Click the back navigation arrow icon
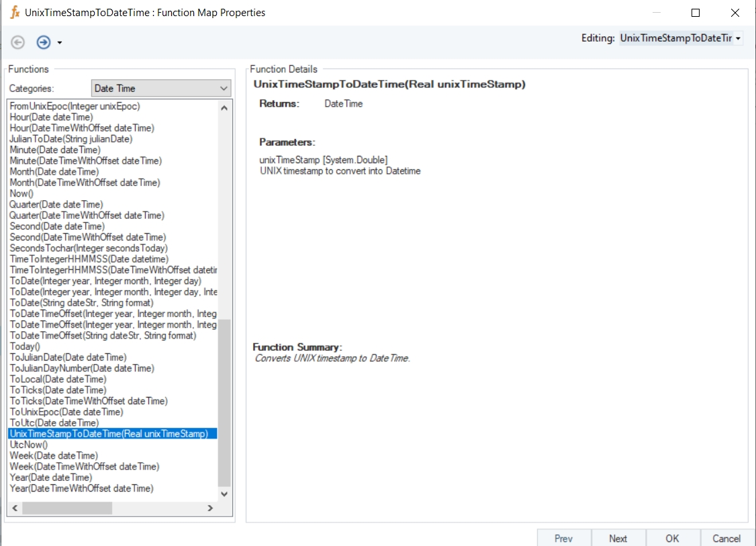Viewport: 756px width, 546px height. tap(18, 42)
